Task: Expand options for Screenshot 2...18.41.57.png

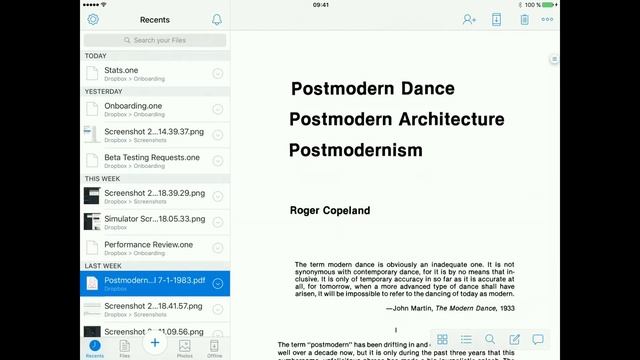Action: click(218, 309)
